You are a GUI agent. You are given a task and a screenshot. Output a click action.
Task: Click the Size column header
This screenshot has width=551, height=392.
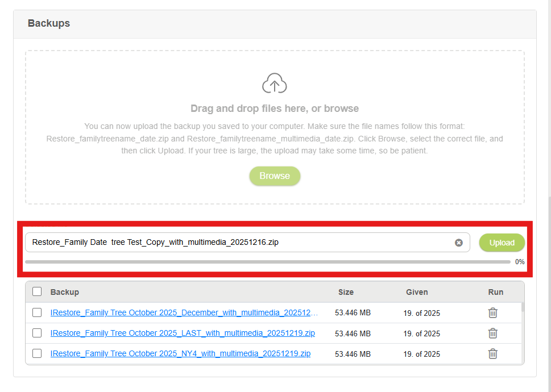(346, 292)
